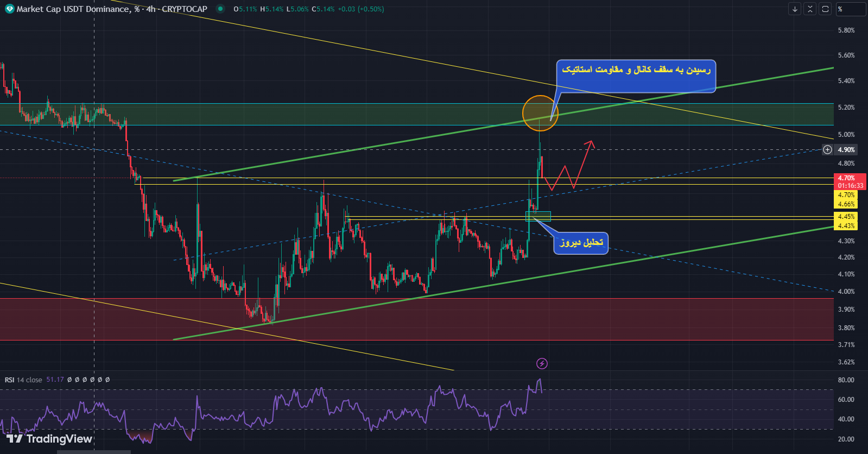
Task: Click the plus icon beside the 4.90% label
Action: (x=827, y=149)
